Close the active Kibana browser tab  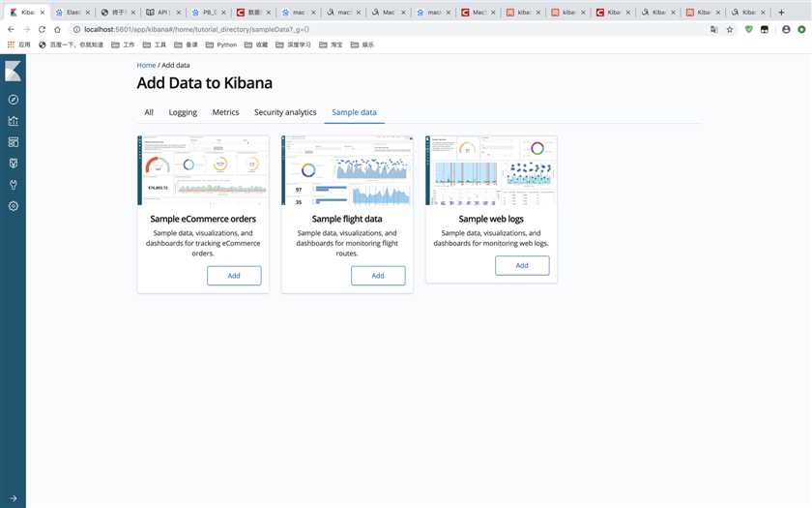click(43, 12)
